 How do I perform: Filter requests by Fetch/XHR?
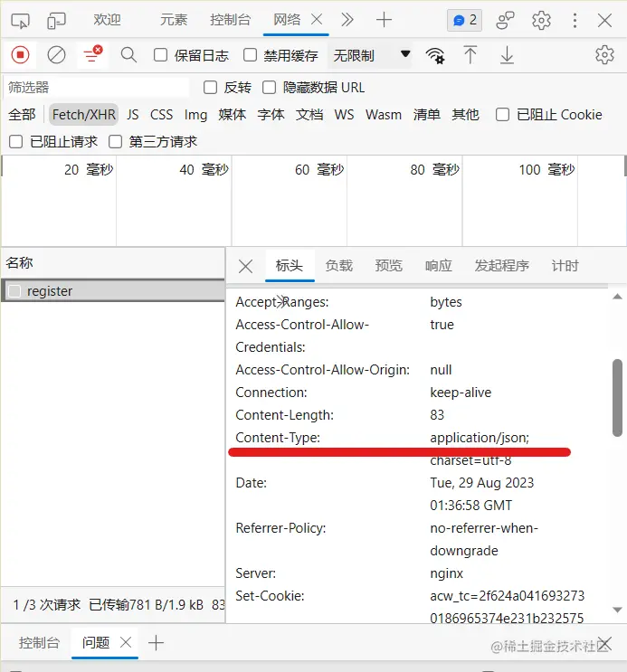[83, 115]
